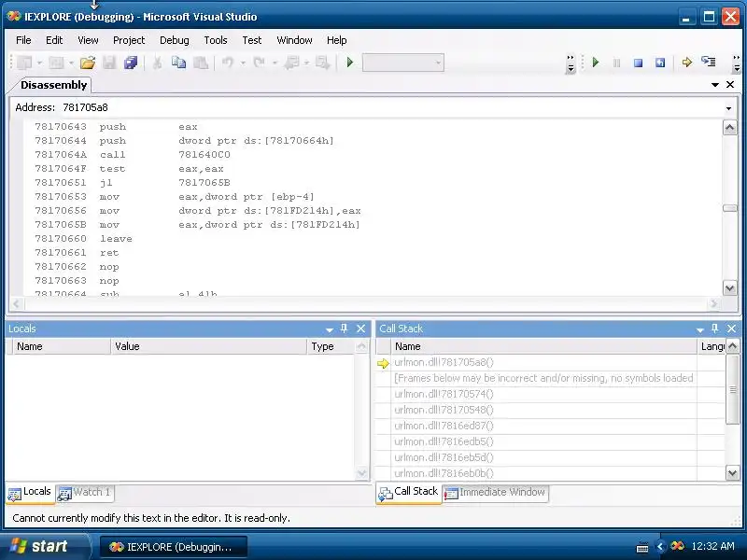Open the Project menu
This screenshot has height=560, width=747.
(129, 40)
